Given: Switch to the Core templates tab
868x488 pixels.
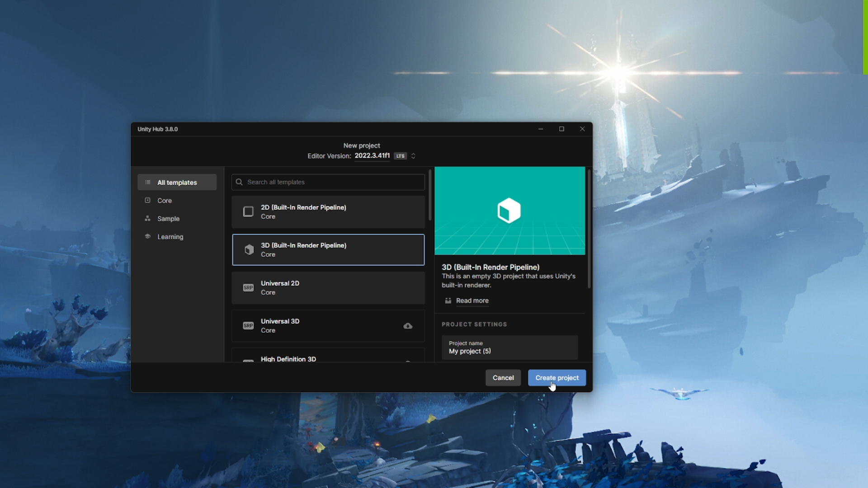Looking at the screenshot, I should coord(164,201).
